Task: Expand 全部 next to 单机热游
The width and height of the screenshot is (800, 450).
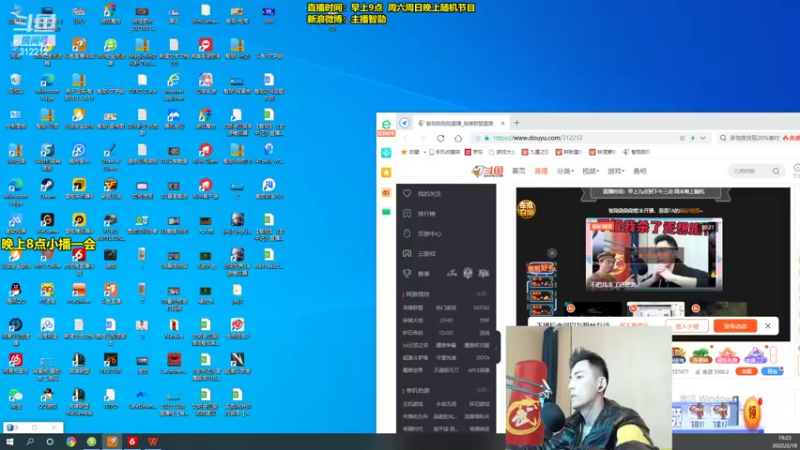Action: click(482, 390)
